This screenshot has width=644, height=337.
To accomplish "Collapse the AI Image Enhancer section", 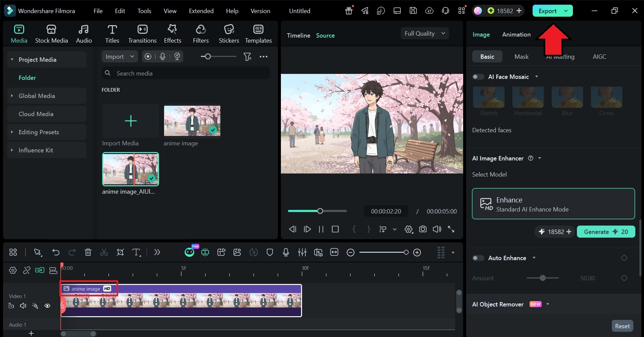I will click(540, 158).
